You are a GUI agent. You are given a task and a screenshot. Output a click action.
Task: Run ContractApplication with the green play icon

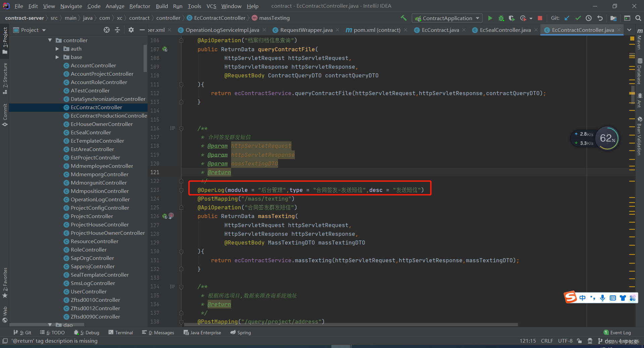490,18
